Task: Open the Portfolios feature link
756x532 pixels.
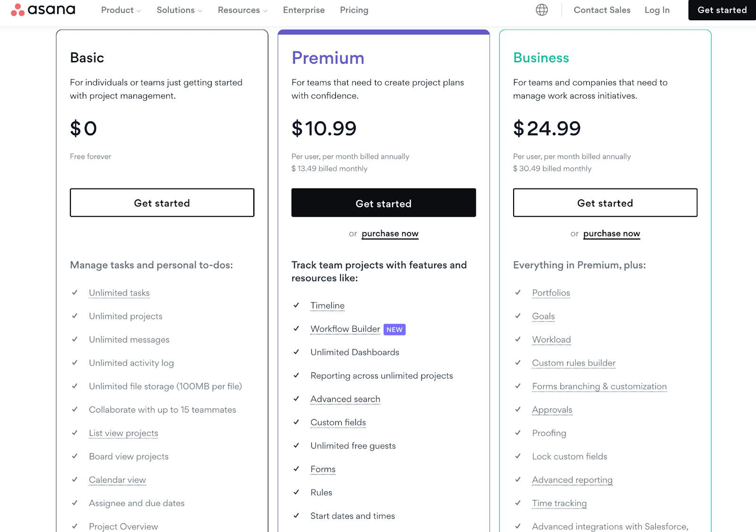Action: pos(551,293)
